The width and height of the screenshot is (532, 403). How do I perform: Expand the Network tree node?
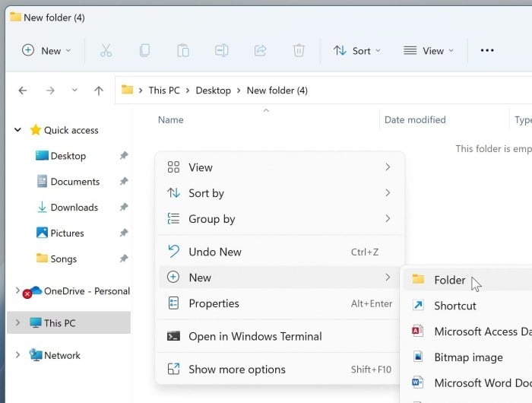17,355
